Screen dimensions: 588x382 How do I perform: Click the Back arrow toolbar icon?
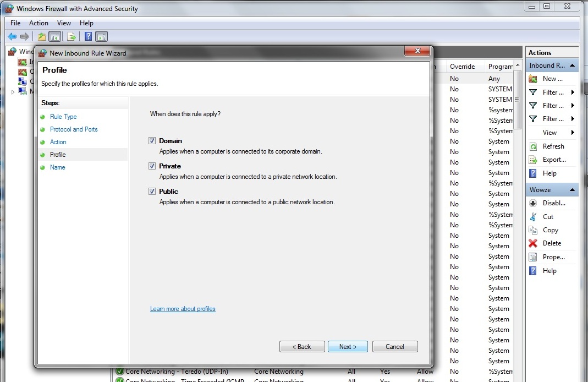pyautogui.click(x=12, y=37)
